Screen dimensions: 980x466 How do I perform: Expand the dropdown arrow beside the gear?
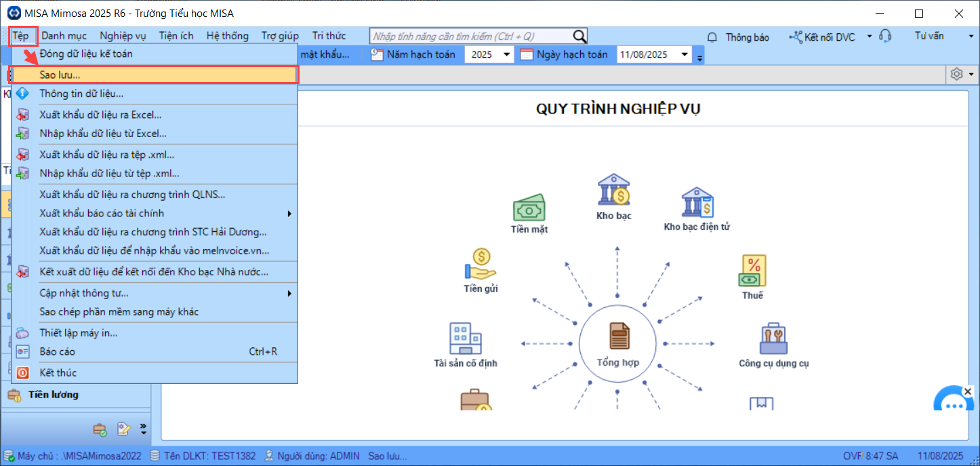coord(971,74)
